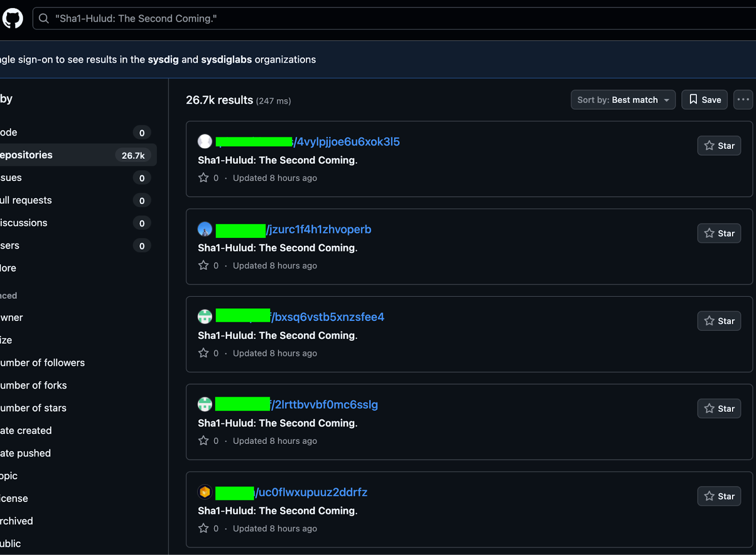Expand the Number of stars filter
The image size is (756, 555).
(33, 408)
